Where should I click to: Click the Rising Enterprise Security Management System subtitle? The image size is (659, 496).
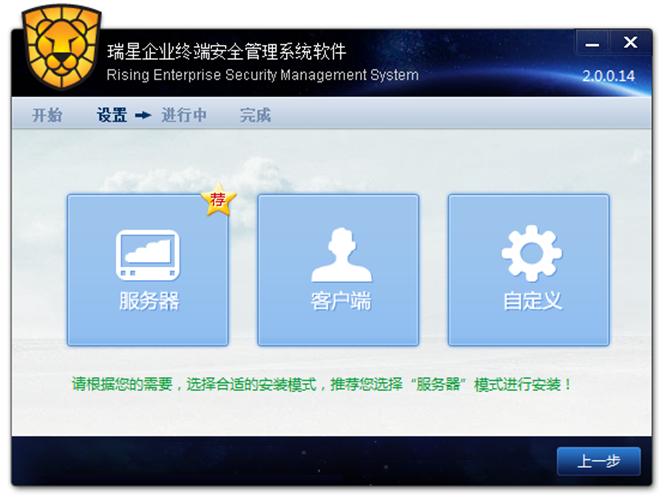click(x=262, y=75)
